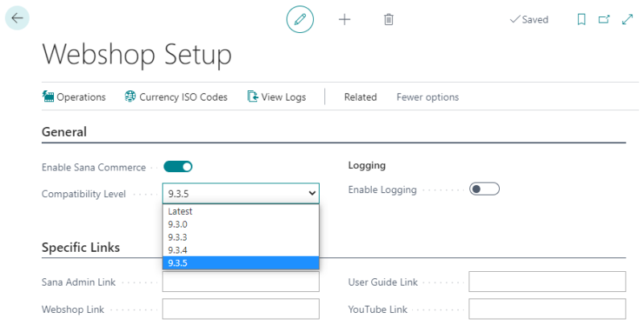
Task: Click the Saved status indicator
Action: 529,19
